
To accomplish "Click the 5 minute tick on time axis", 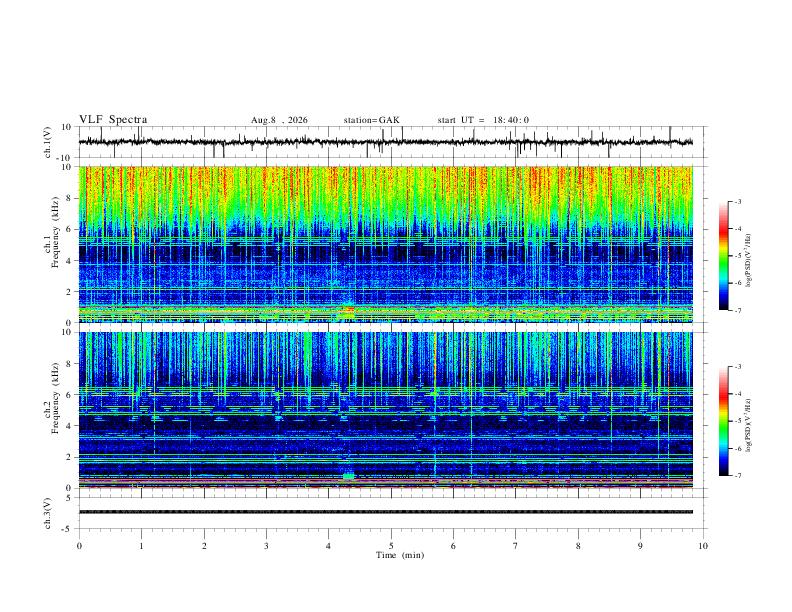I will click(x=391, y=546).
